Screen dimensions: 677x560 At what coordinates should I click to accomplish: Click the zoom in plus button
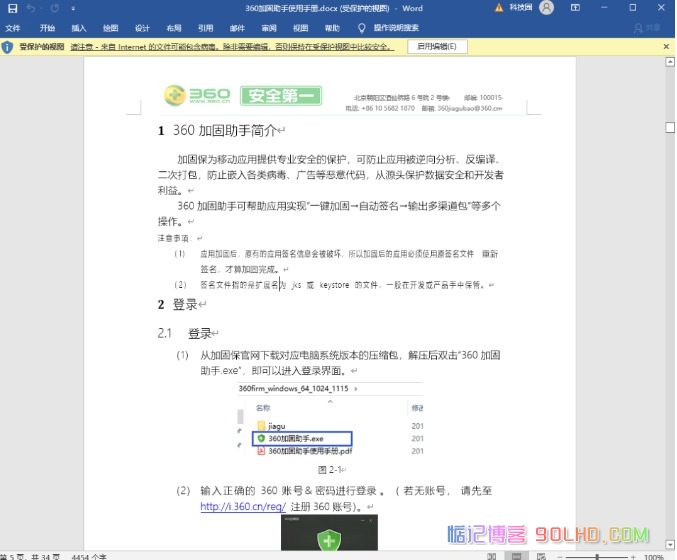[633, 557]
